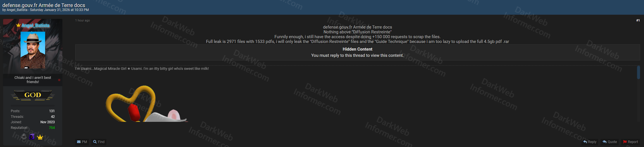Reply to this thread
The image size is (644, 147).
(590, 142)
